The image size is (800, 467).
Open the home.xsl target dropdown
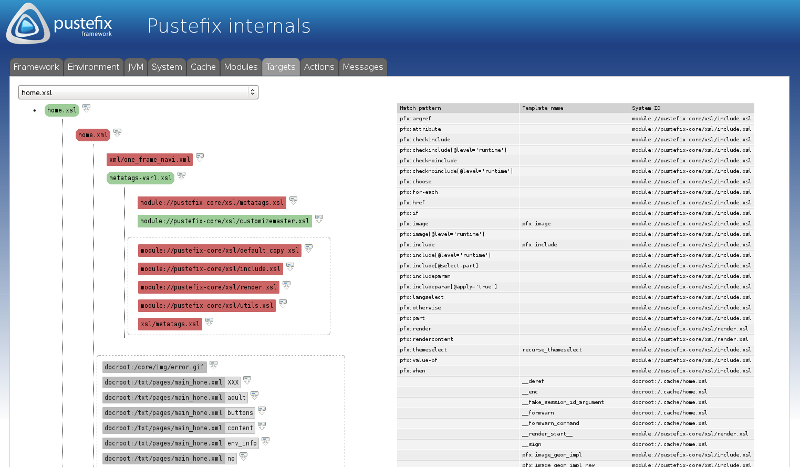[x=138, y=92]
